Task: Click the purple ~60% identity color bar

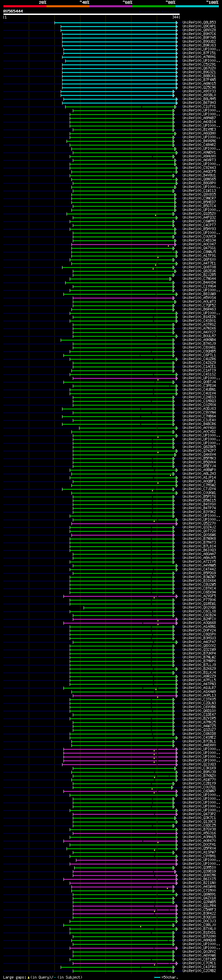Action: 111,6
